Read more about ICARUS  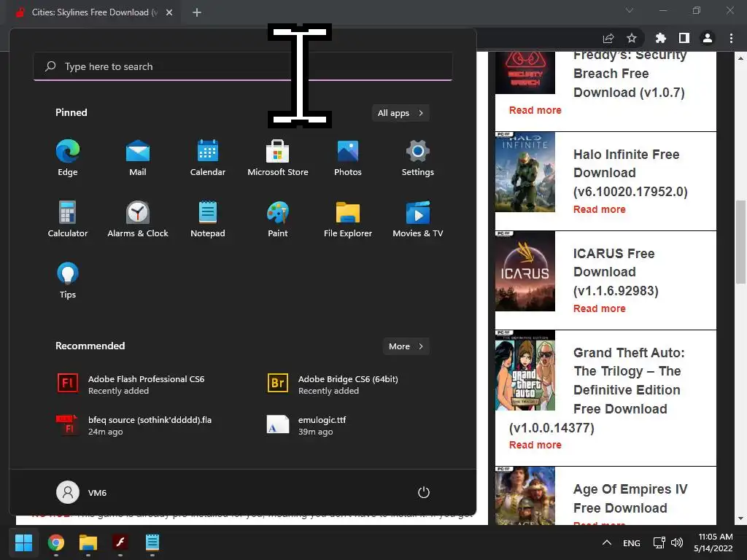[600, 308]
